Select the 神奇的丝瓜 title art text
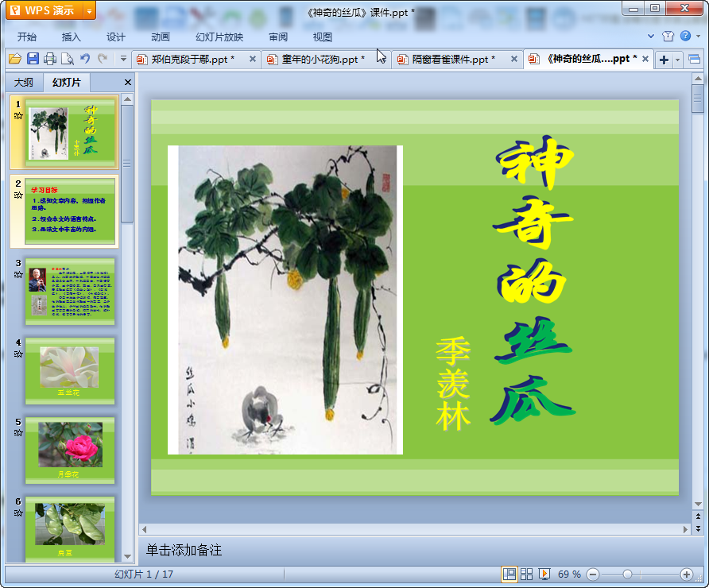 point(533,280)
